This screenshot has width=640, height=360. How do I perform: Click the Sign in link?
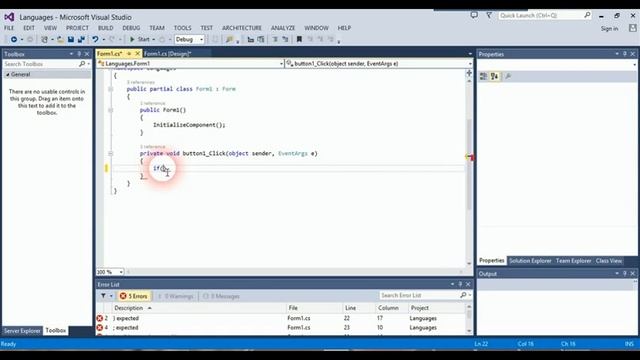click(x=609, y=29)
